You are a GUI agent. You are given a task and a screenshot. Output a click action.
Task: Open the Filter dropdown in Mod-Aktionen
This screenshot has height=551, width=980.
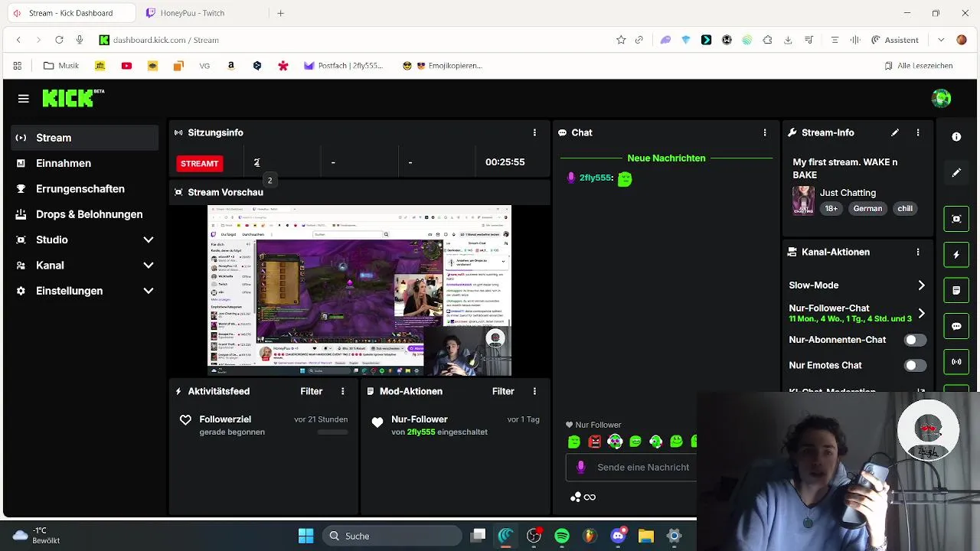[503, 391]
